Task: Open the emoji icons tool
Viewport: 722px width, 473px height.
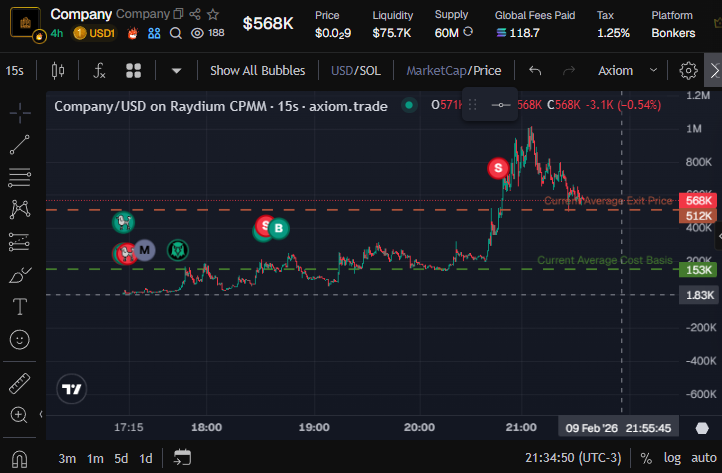Action: 20,340
